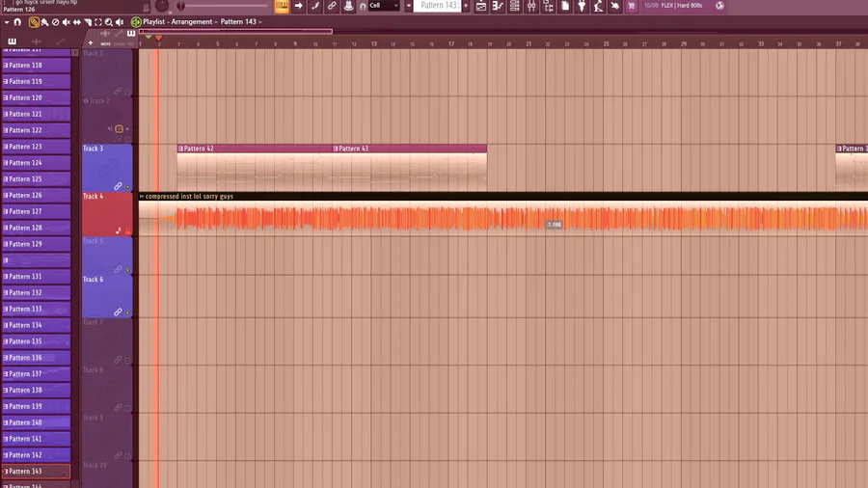Select the NOTE tab
Image resolution: width=868 pixels, height=488 pixels.
(105, 43)
